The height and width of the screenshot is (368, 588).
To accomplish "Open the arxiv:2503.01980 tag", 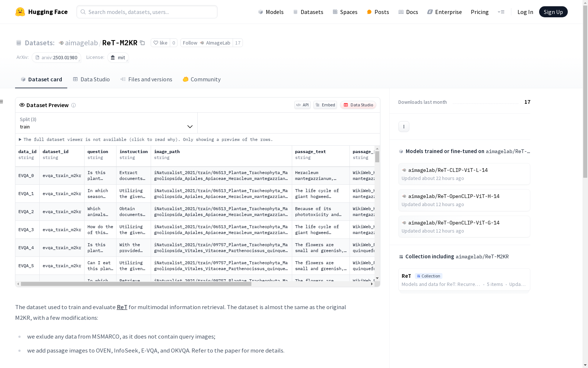I will pos(56,57).
